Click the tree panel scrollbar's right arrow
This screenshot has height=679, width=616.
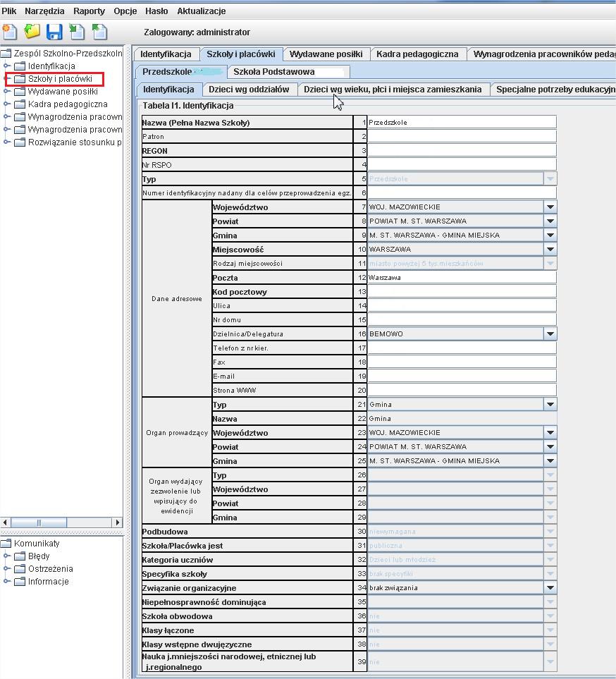coord(117,522)
